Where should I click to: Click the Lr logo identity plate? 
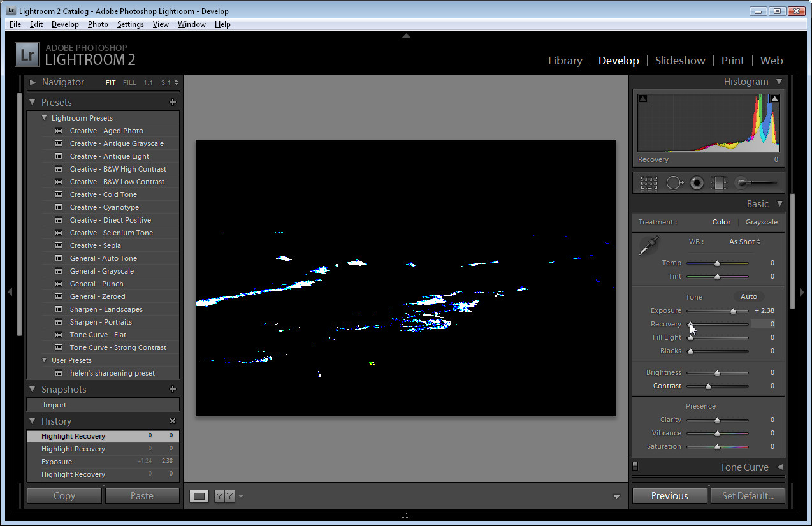[27, 55]
